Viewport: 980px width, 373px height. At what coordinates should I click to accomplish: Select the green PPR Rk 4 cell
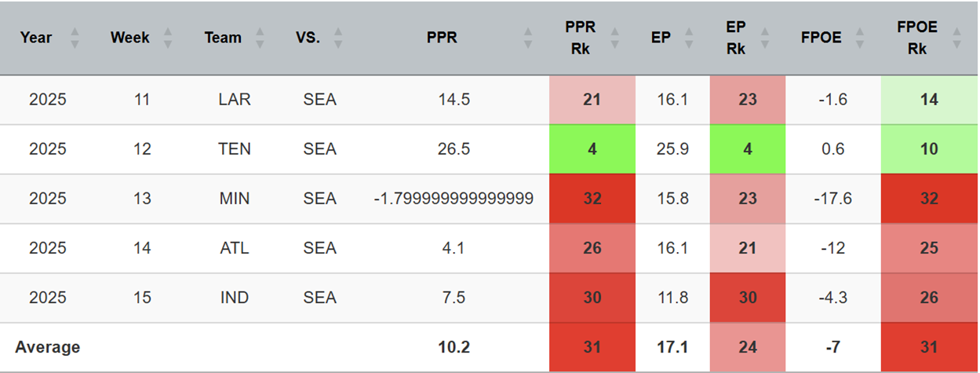592,149
